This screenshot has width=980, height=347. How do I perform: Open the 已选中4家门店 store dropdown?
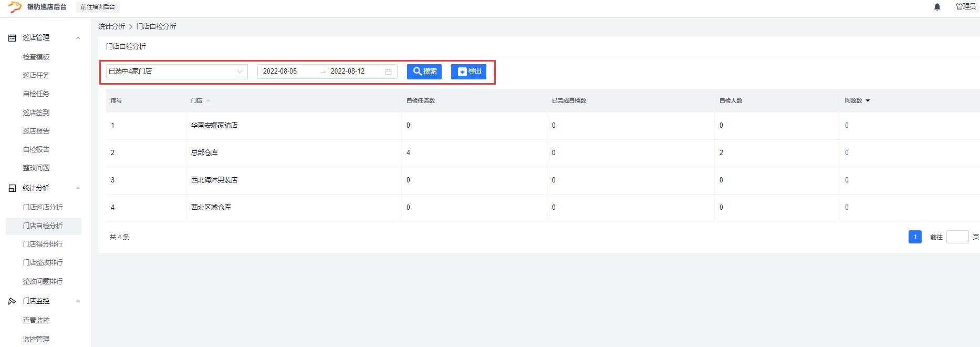coord(176,72)
